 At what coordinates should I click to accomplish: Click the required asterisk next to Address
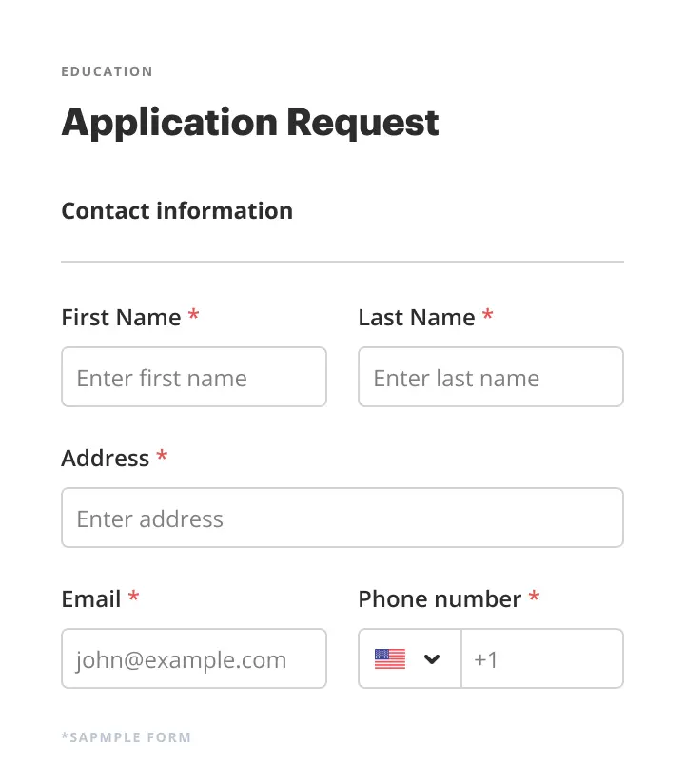[163, 457]
